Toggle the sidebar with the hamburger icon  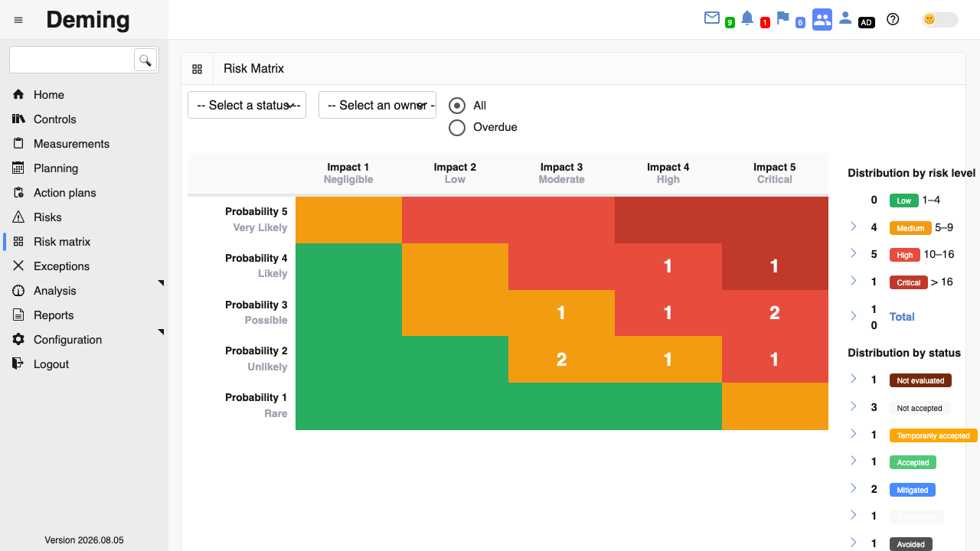point(18,20)
